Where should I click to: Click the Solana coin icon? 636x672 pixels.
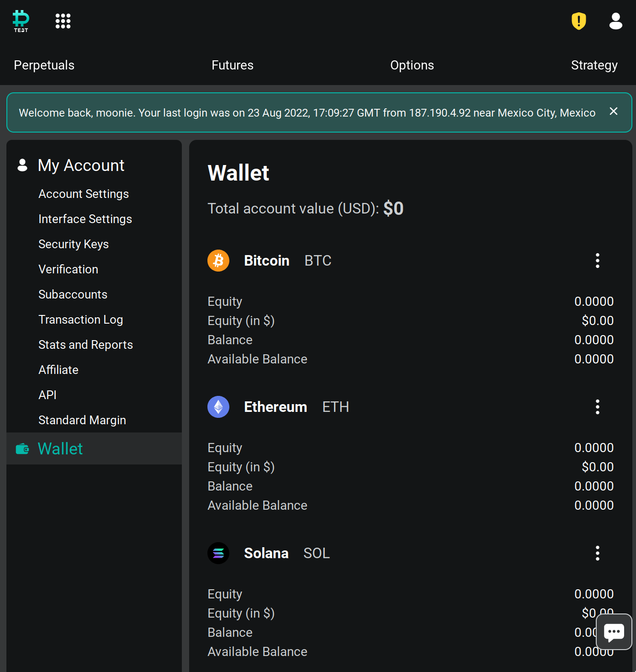click(218, 553)
